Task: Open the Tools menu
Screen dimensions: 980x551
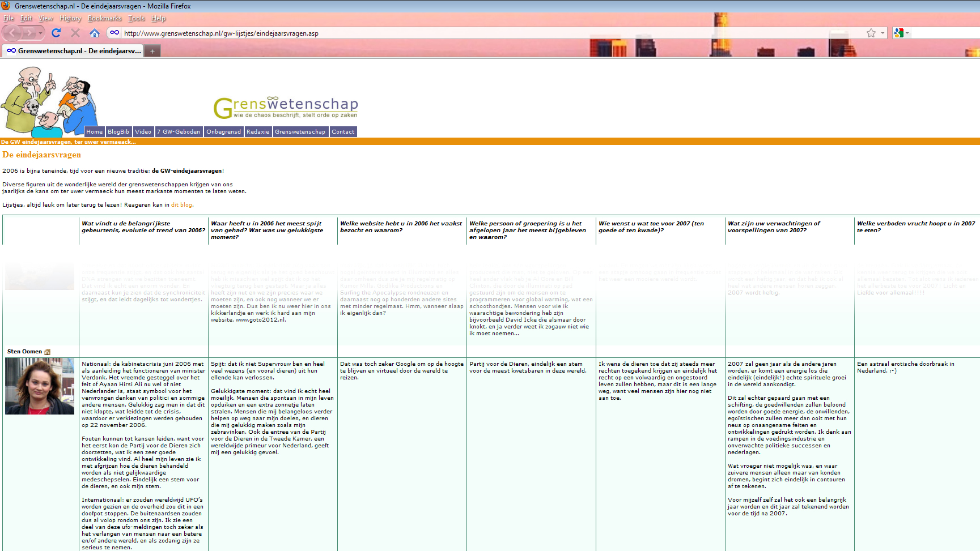Action: tap(136, 18)
